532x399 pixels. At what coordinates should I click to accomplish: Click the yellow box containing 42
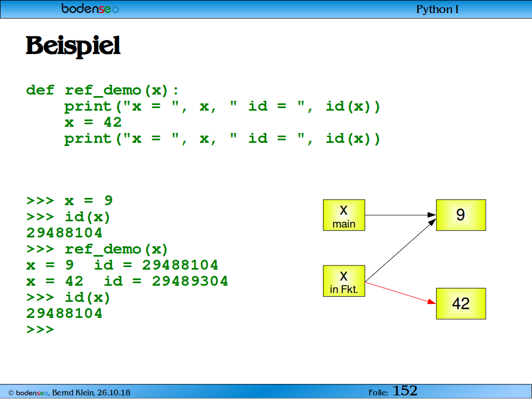pyautogui.click(x=461, y=303)
